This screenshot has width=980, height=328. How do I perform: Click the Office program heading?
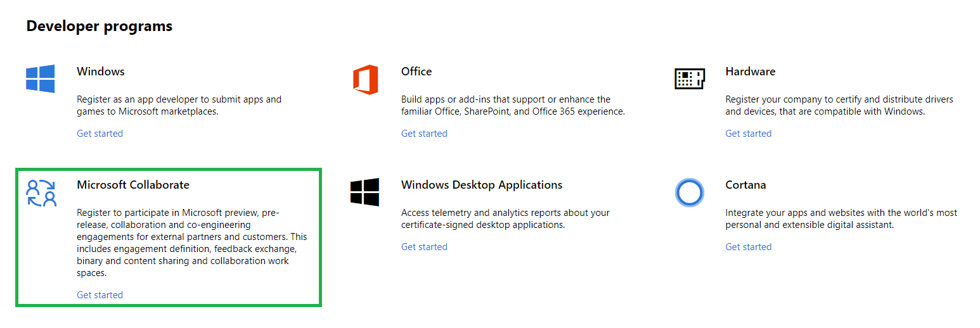(x=416, y=72)
